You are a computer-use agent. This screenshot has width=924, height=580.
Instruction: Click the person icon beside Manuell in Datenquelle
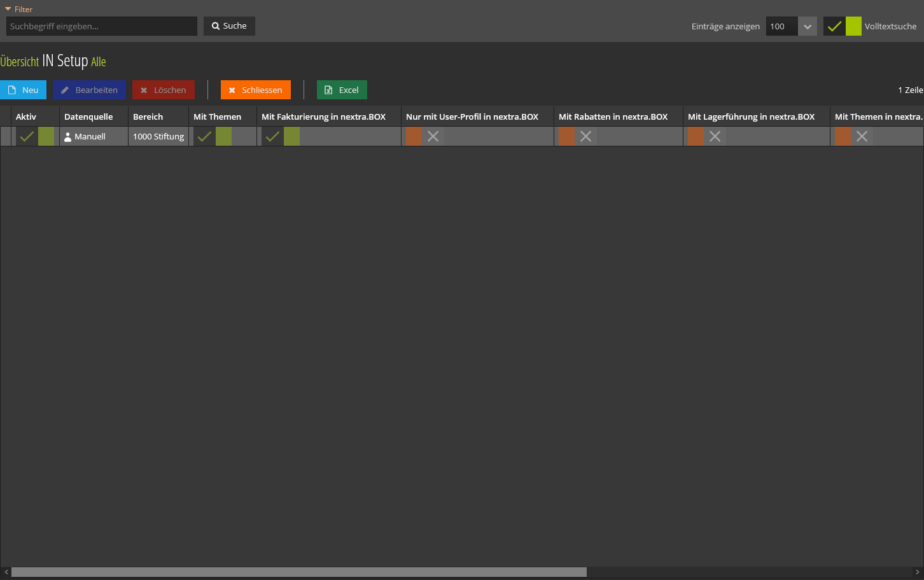point(67,136)
